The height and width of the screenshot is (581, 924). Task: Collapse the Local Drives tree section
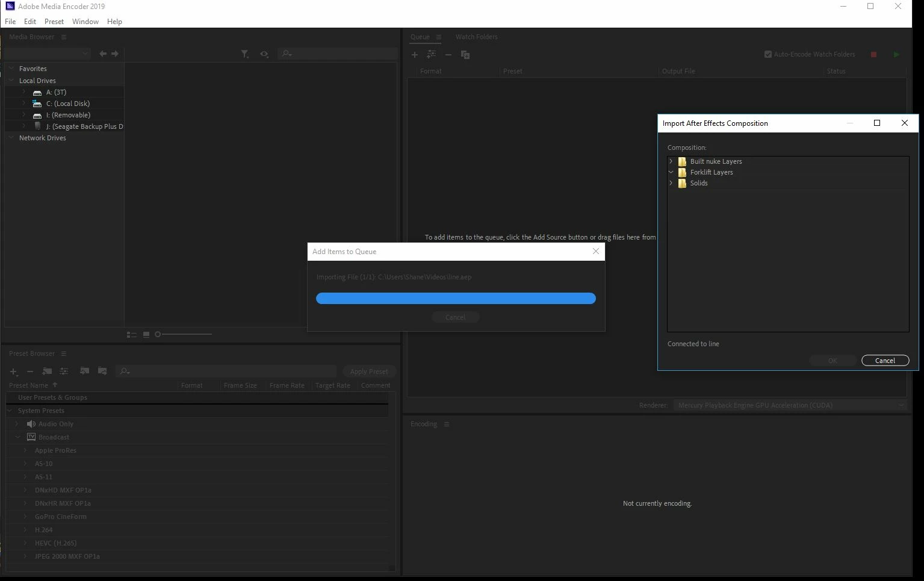coord(11,80)
